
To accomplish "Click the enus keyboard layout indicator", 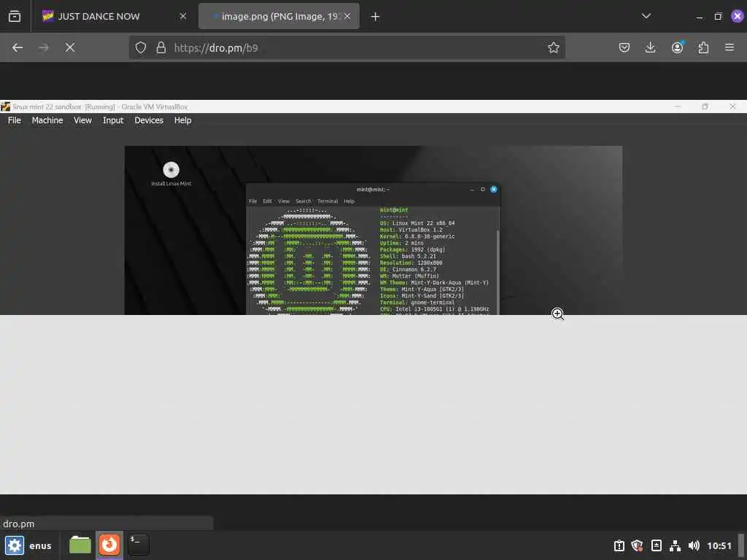I will pos(41,546).
